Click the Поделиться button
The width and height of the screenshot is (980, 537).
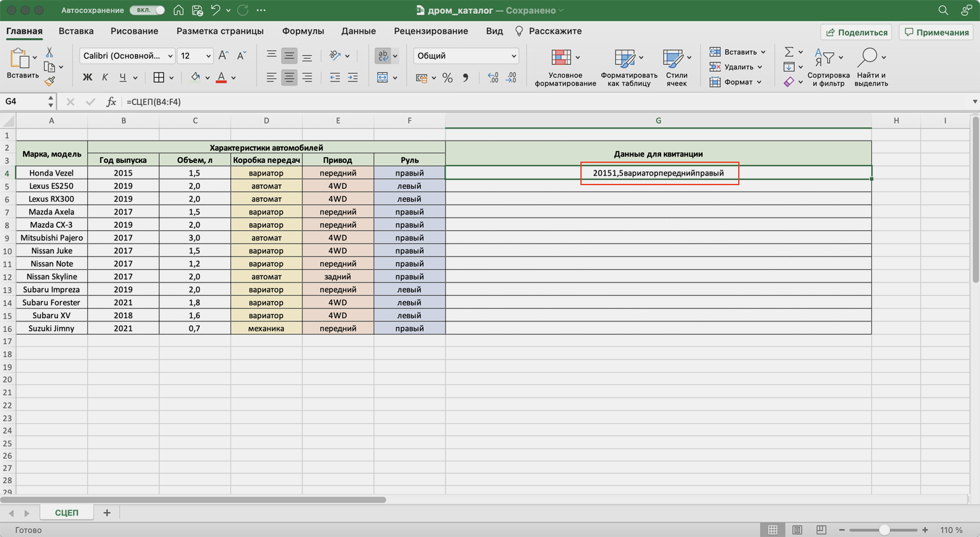click(x=856, y=32)
